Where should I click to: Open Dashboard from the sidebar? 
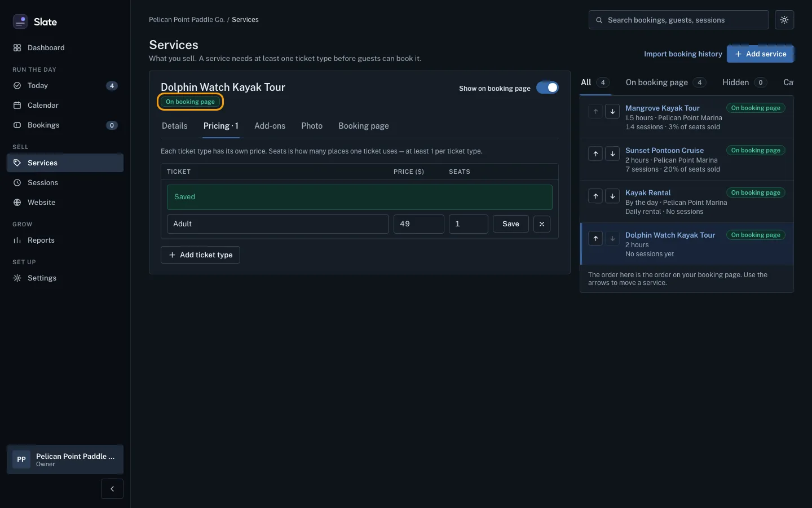click(65, 48)
